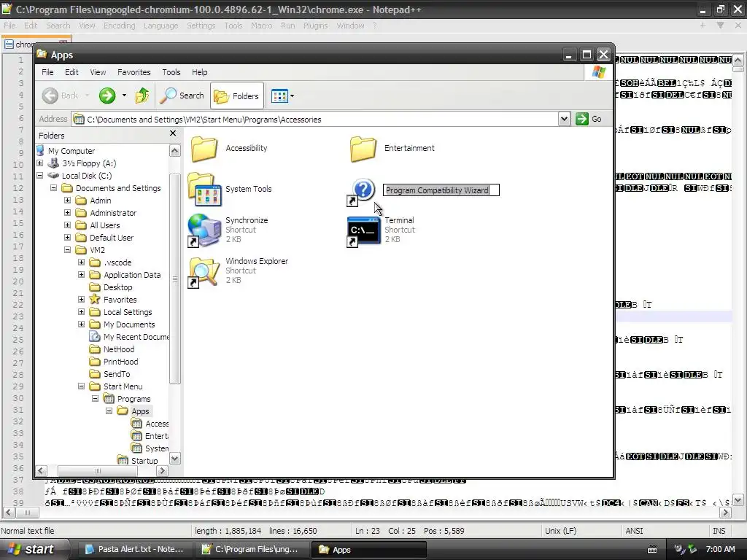Expand the All Users folder node
The width and height of the screenshot is (747, 560).
(68, 225)
